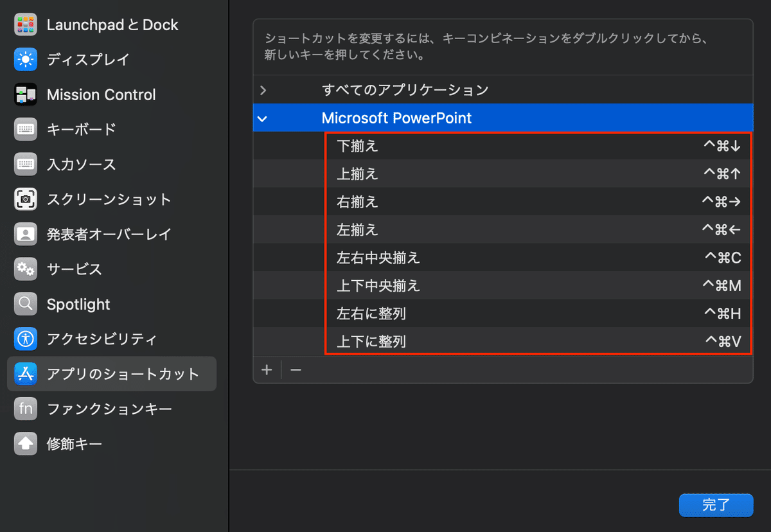Click the 発表者オーバーレイ person icon
The image size is (771, 532).
26,235
